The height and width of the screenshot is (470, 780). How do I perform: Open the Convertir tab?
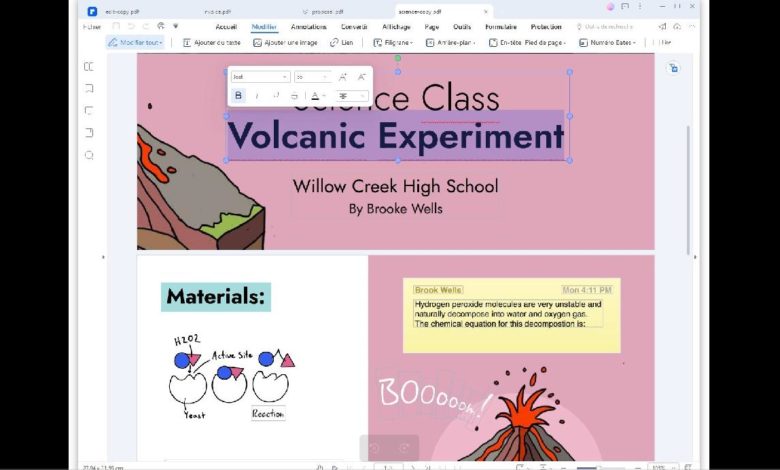pyautogui.click(x=354, y=27)
